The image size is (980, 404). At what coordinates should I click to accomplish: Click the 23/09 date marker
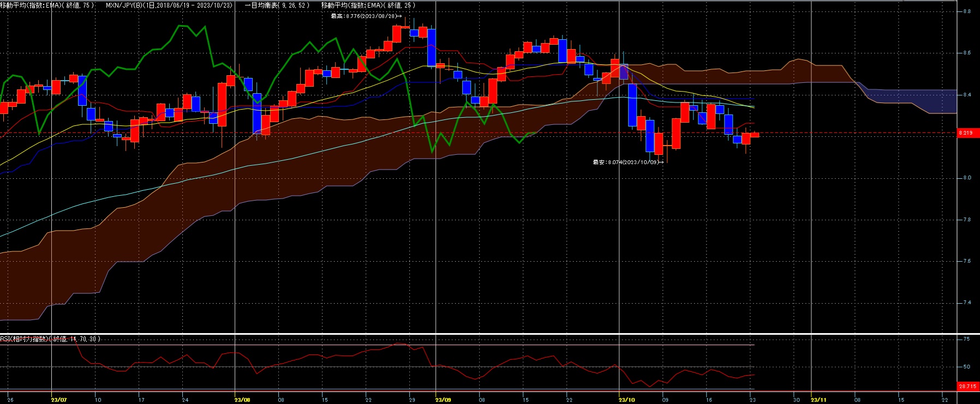[443, 400]
